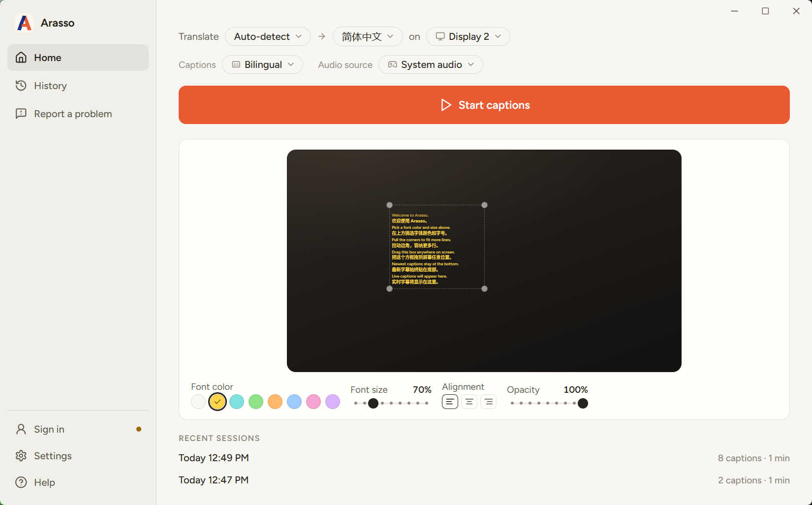The image size is (812, 505).
Task: Click the top-right handle of the caption box
Action: click(x=485, y=205)
